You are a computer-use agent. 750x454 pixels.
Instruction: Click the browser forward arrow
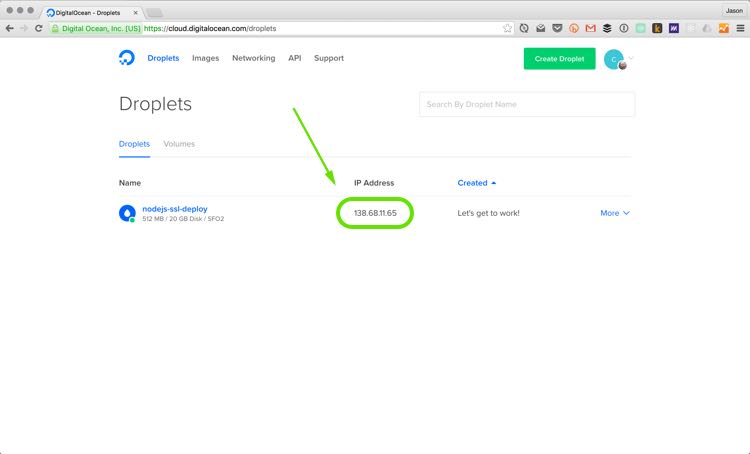[24, 28]
